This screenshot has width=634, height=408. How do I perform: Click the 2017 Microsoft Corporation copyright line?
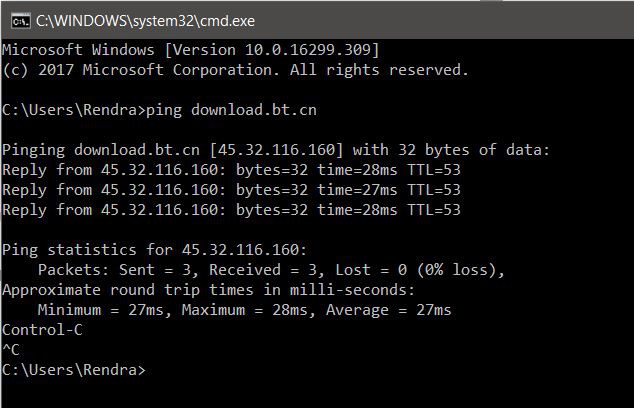tap(235, 70)
